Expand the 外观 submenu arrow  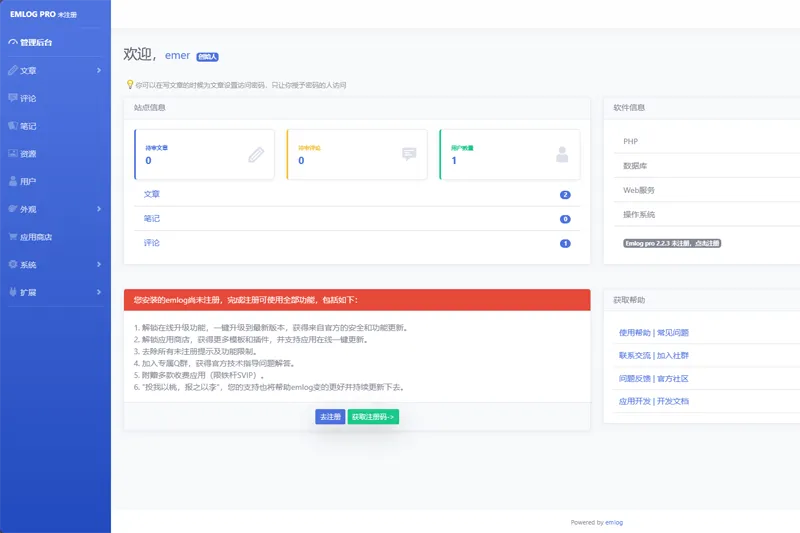point(99,209)
